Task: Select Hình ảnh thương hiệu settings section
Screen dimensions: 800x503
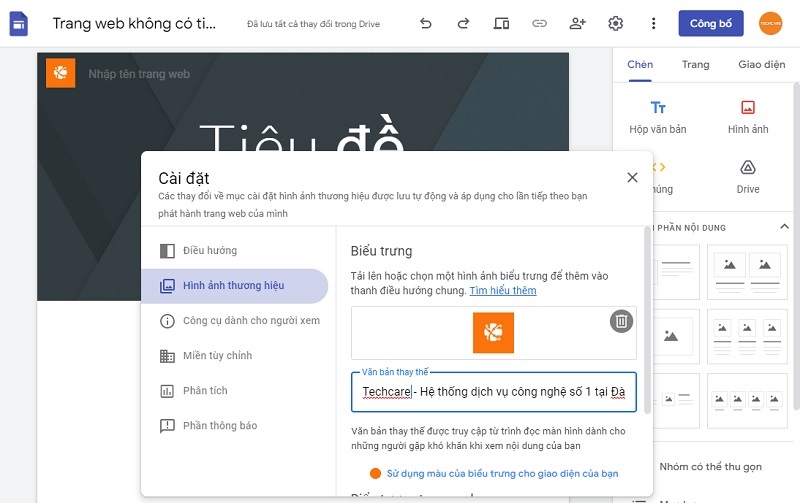Action: point(235,286)
